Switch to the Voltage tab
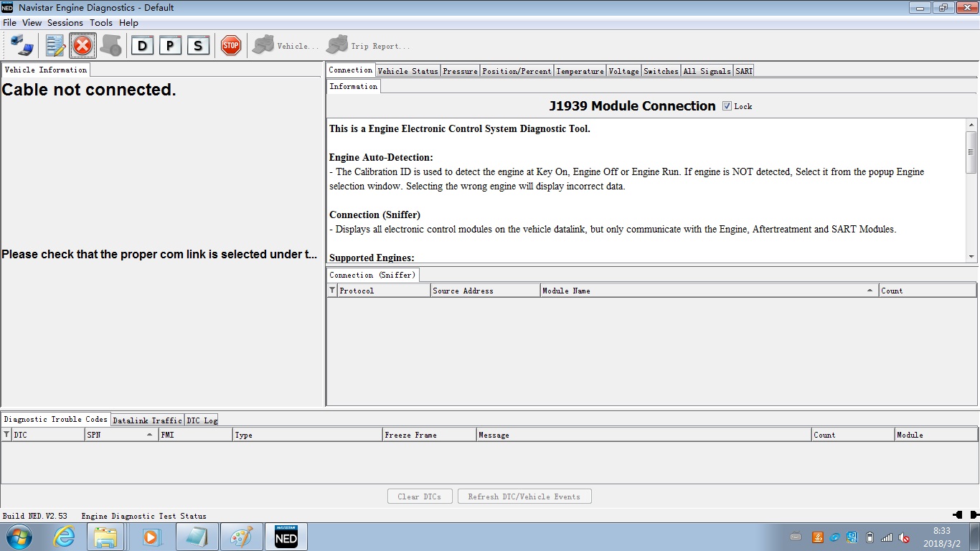Screen dimensions: 980x551 pos(623,71)
